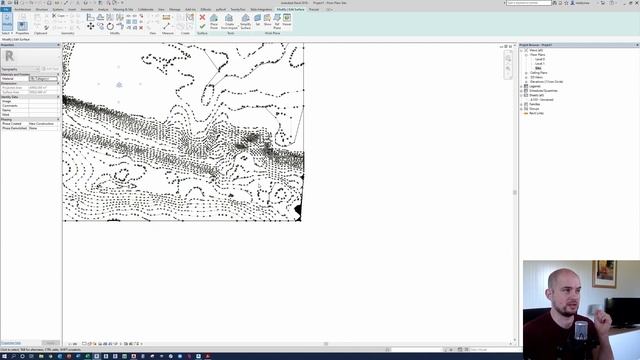Select the Simplify Surface tool
The width and height of the screenshot is (640, 360).
coord(245,21)
